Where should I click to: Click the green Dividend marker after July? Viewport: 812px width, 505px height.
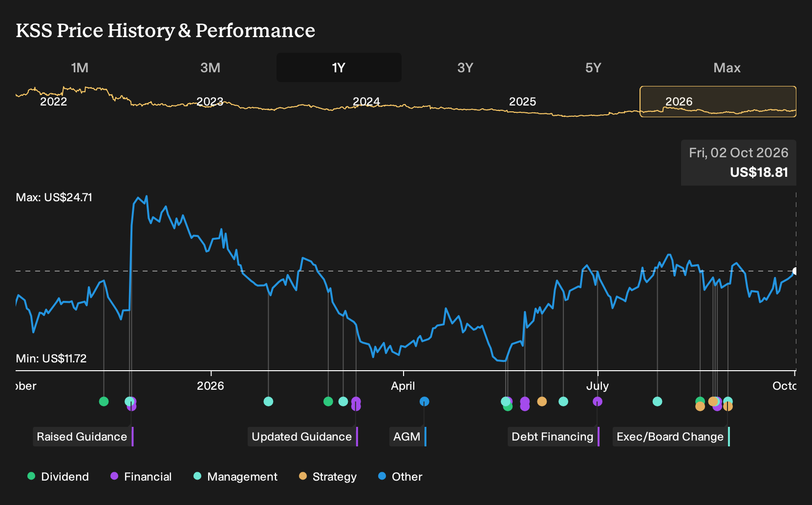(x=700, y=401)
